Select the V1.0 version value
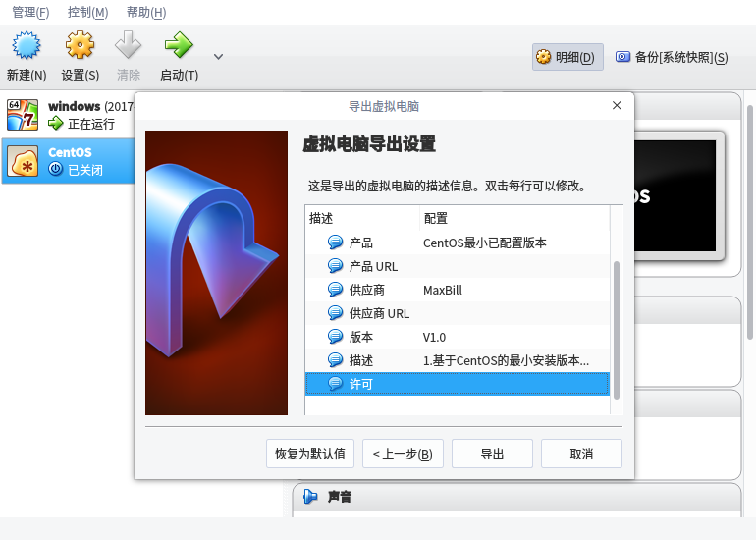The height and width of the screenshot is (540, 756). [434, 337]
